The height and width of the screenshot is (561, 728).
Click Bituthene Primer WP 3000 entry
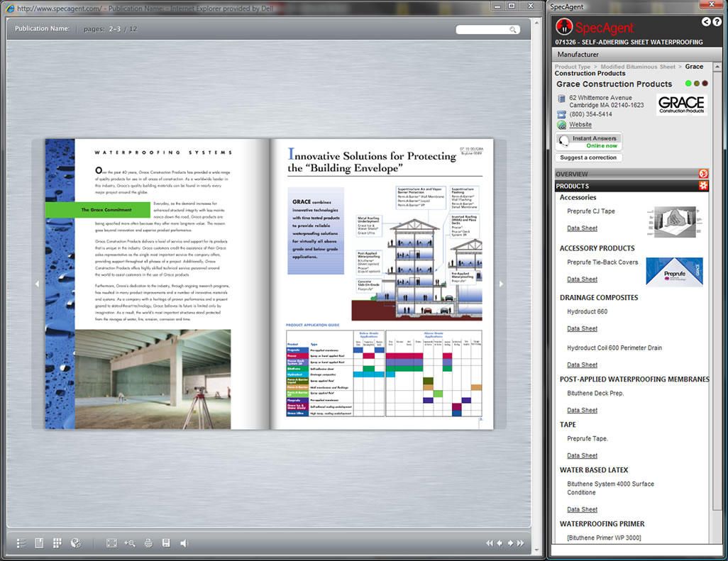[x=604, y=538]
